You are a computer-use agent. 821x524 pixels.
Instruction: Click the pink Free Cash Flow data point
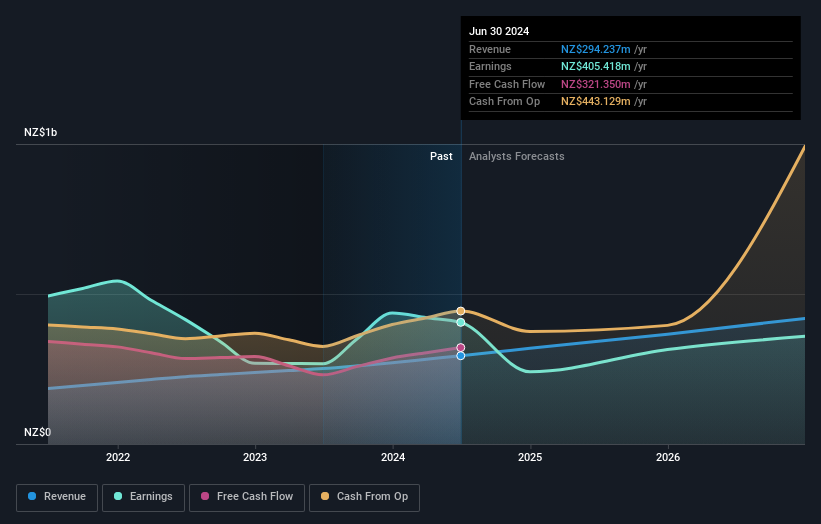click(461, 348)
